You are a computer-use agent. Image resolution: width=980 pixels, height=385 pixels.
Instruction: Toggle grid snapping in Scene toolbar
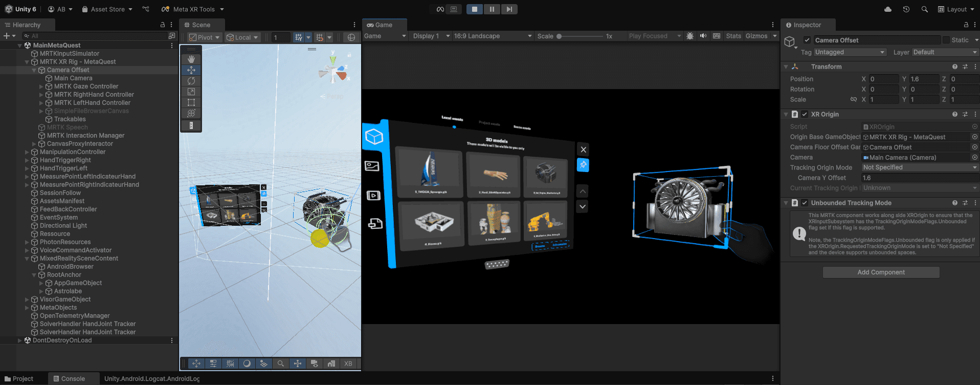click(299, 37)
